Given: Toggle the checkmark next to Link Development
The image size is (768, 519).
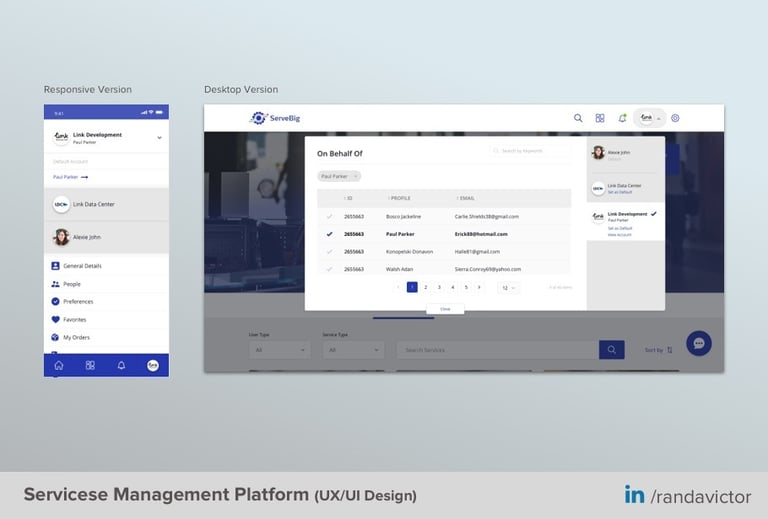Looking at the screenshot, I should pos(654,214).
